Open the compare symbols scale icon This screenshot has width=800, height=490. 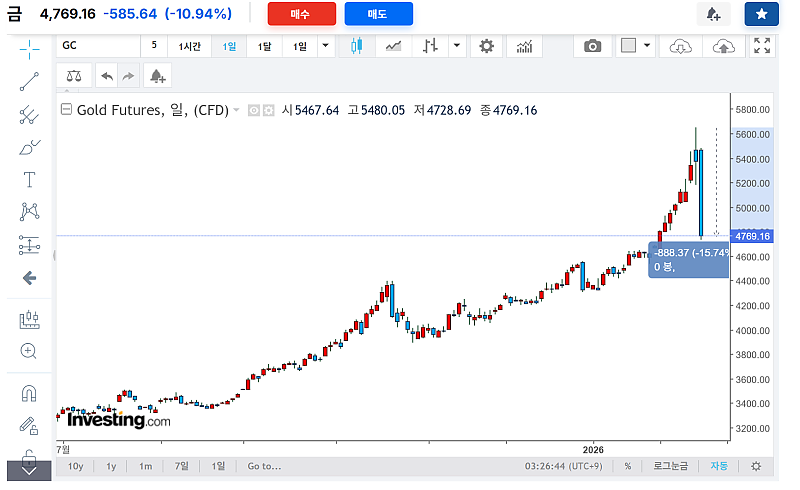tap(74, 76)
